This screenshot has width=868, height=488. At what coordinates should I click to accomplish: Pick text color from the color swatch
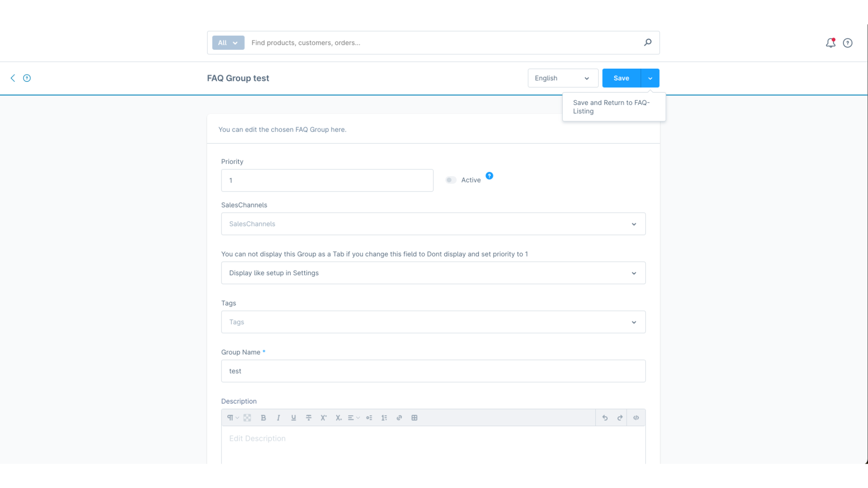(x=247, y=418)
